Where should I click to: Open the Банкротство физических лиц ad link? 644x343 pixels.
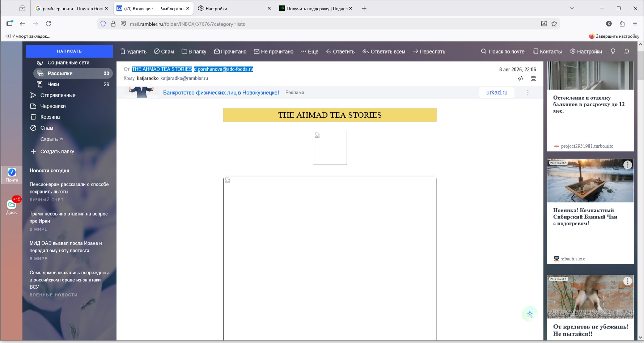tap(221, 92)
